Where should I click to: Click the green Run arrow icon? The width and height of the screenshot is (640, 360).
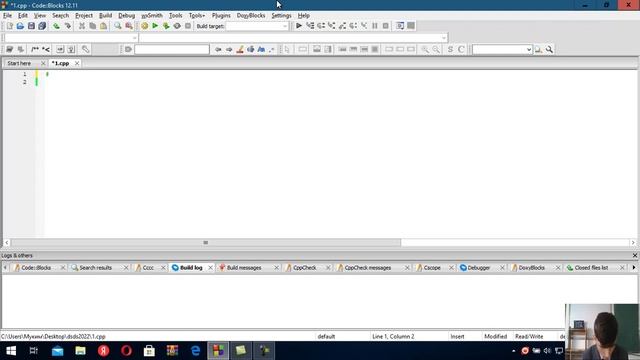155,26
